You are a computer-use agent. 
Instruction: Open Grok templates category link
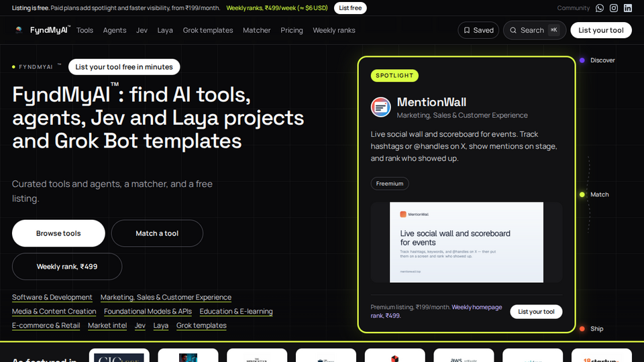[201, 326]
